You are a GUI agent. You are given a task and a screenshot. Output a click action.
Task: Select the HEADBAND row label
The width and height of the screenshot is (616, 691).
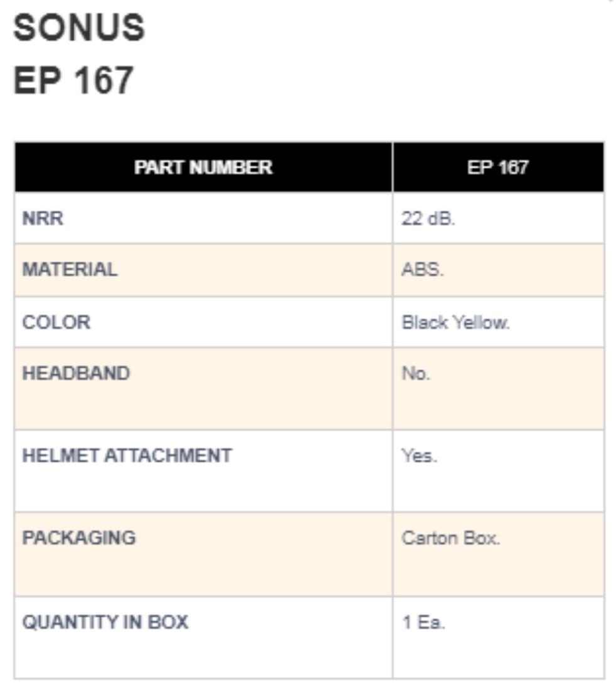click(x=77, y=373)
